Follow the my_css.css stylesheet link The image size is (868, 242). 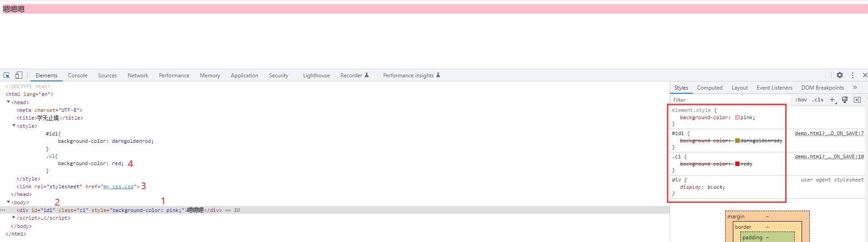118,187
